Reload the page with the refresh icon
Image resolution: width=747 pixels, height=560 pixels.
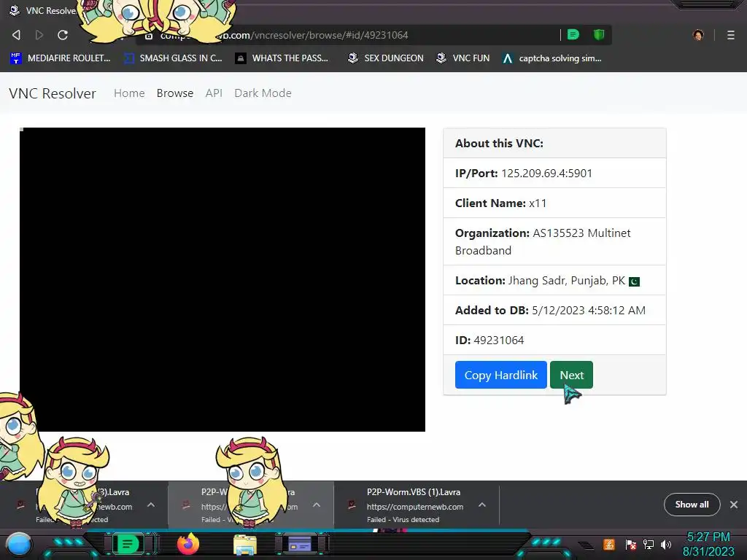(63, 35)
